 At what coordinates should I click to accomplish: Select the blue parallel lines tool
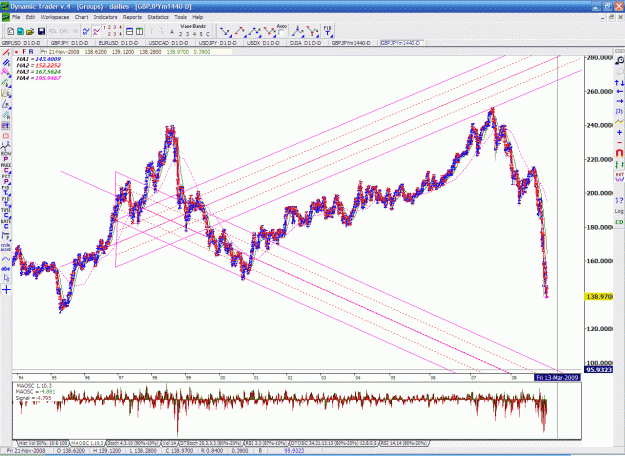point(6,63)
